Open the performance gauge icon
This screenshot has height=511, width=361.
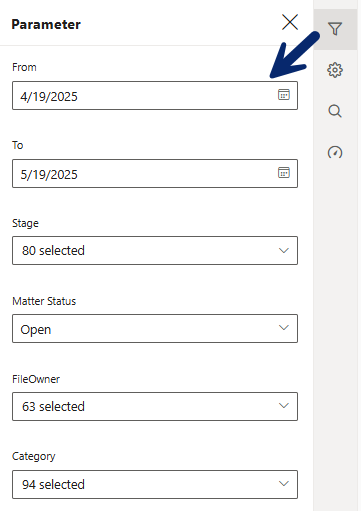click(x=335, y=152)
